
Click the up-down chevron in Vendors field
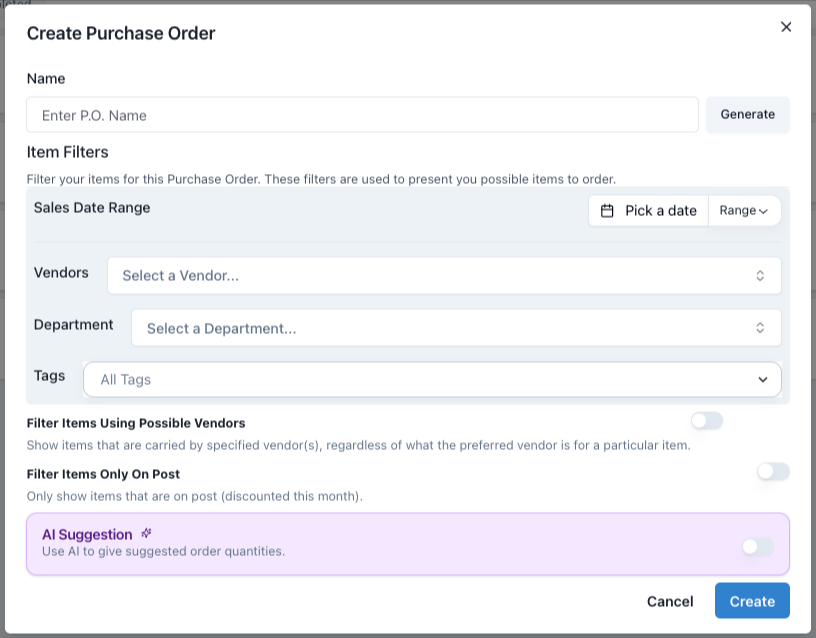760,276
